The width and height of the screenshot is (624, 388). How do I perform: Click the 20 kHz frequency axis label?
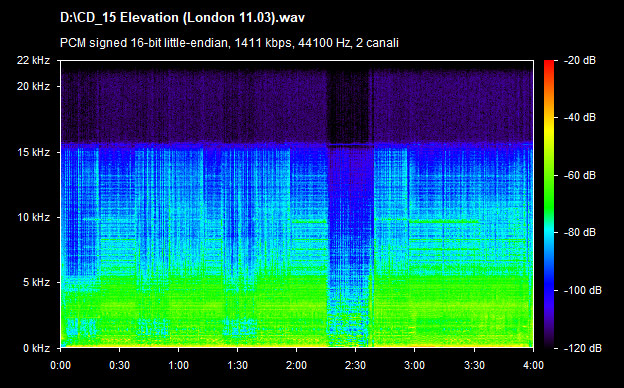(x=33, y=86)
